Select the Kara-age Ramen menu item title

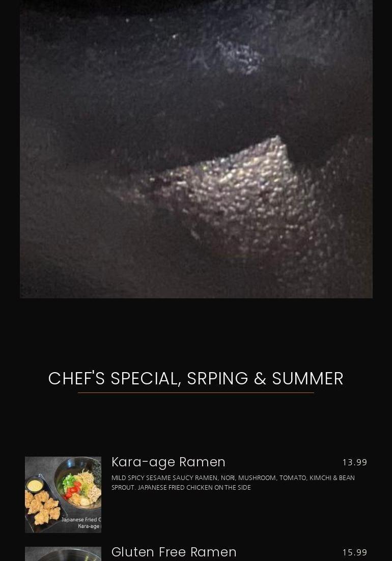coord(168,462)
